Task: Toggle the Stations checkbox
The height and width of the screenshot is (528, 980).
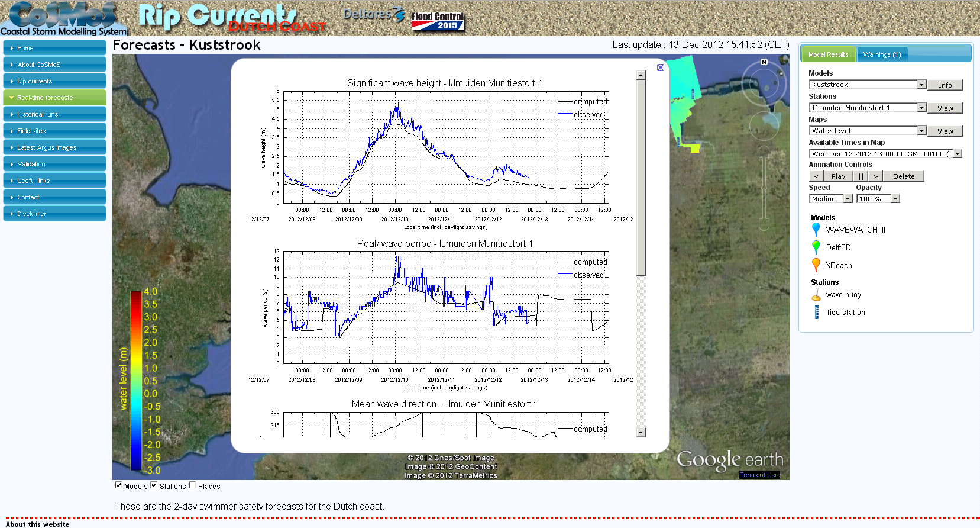Action: [154, 485]
